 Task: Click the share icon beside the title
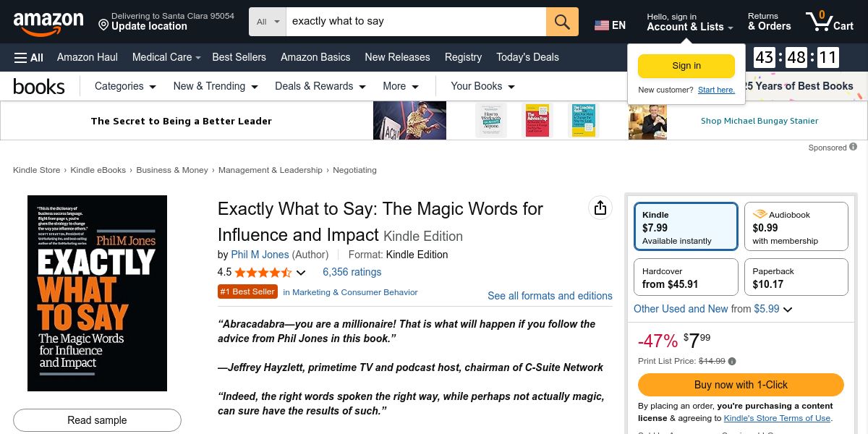pyautogui.click(x=600, y=208)
